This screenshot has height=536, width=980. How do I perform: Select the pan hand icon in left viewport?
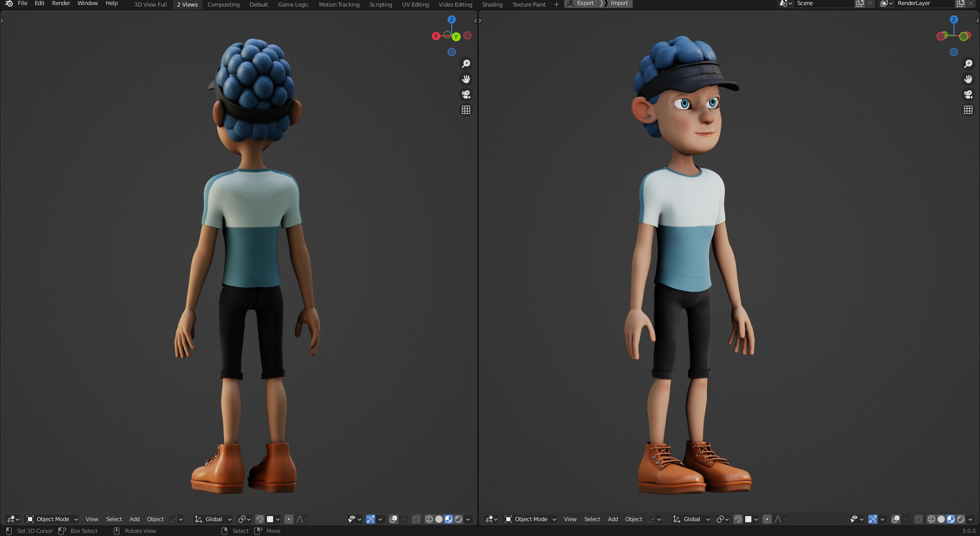point(466,79)
